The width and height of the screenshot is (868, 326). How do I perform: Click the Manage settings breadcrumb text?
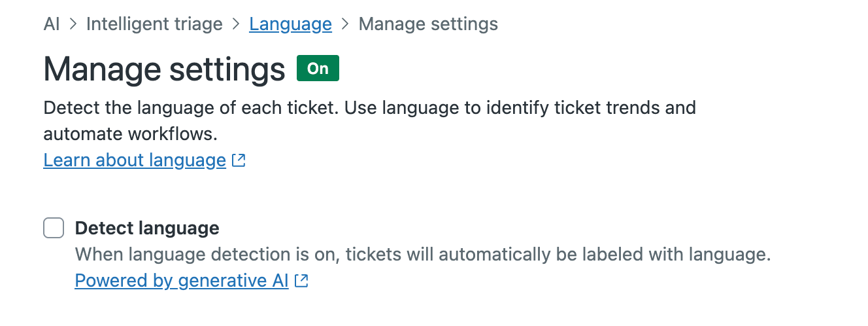pyautogui.click(x=429, y=24)
